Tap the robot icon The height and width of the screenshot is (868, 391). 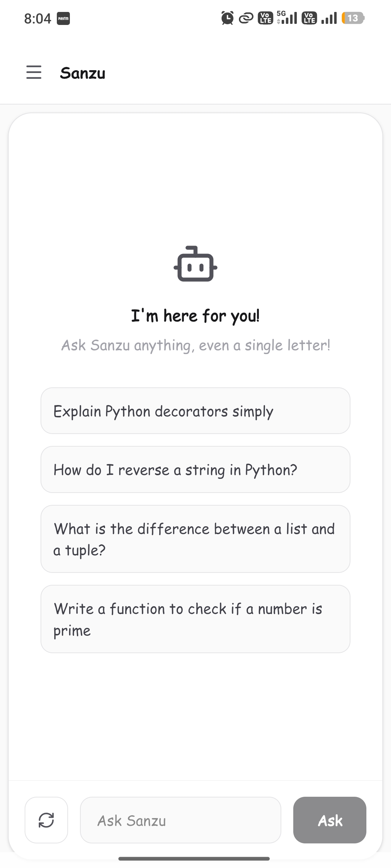coord(195,264)
